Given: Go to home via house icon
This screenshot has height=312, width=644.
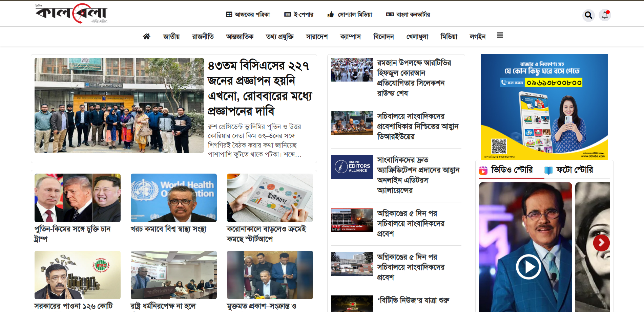Looking at the screenshot, I should pyautogui.click(x=146, y=36).
